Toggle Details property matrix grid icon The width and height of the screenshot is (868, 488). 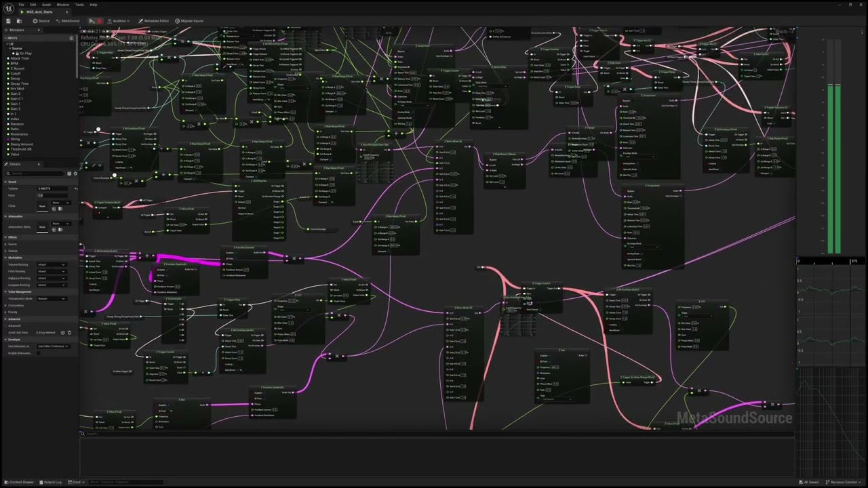click(69, 174)
